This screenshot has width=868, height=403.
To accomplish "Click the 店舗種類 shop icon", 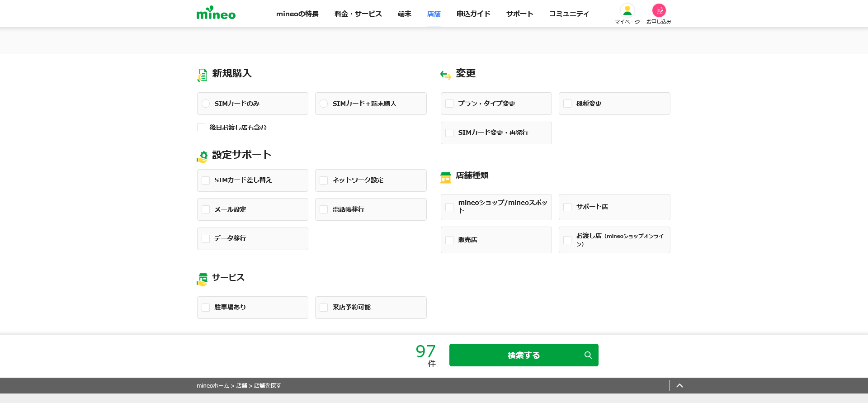I will tap(446, 177).
